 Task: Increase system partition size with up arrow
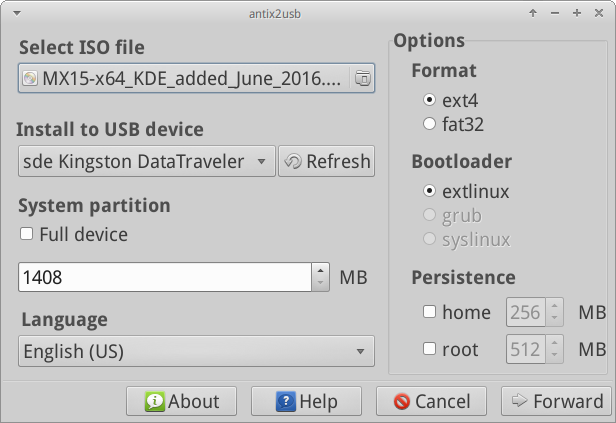click(x=321, y=271)
